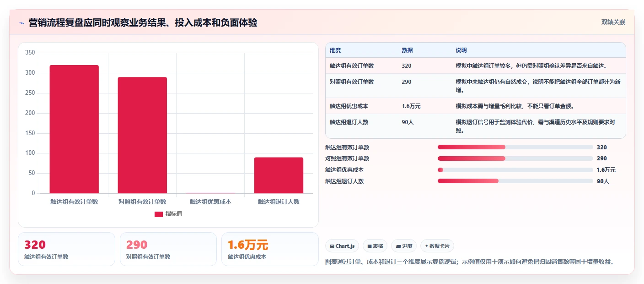Image resolution: width=644 pixels, height=284 pixels.
Task: Click the icon inside the 表格 chip
Action: pos(369,246)
